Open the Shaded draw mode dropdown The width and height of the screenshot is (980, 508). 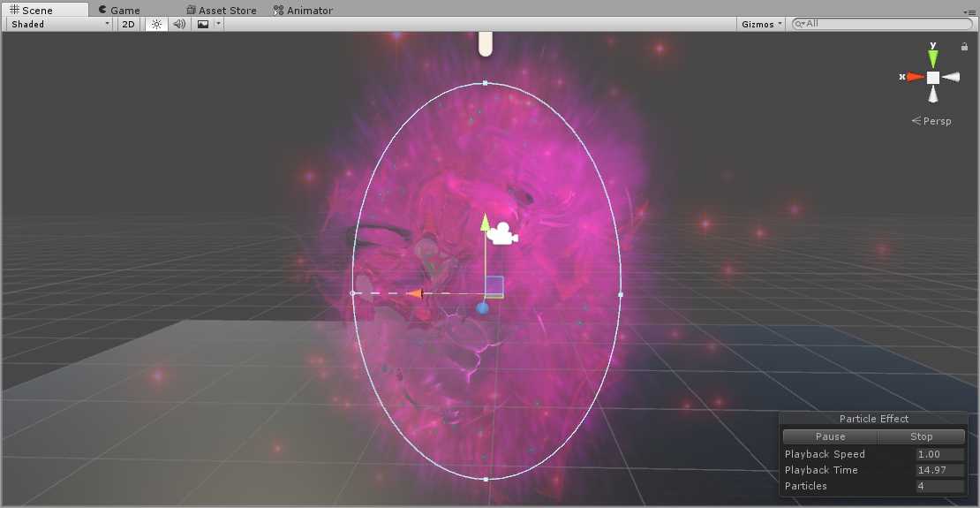[60, 25]
